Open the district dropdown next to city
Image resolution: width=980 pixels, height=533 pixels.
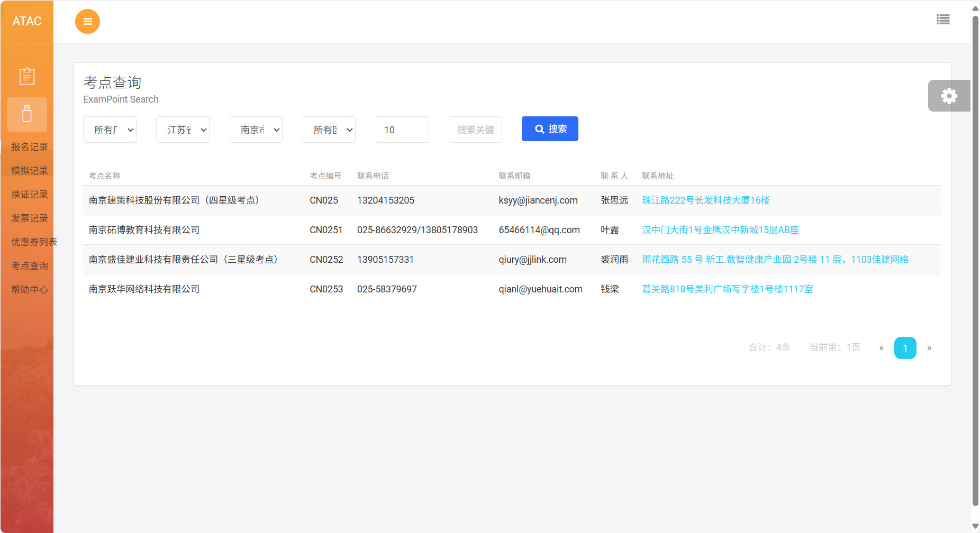click(329, 130)
